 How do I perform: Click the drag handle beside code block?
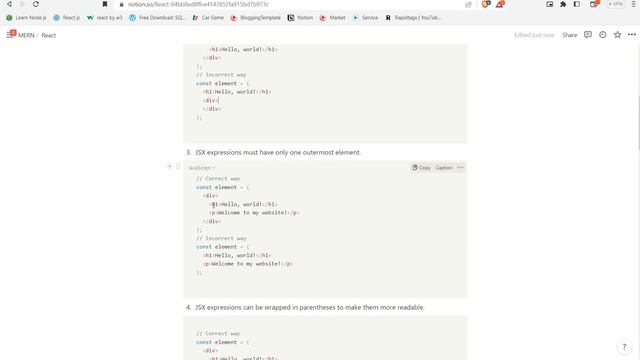[x=178, y=166]
